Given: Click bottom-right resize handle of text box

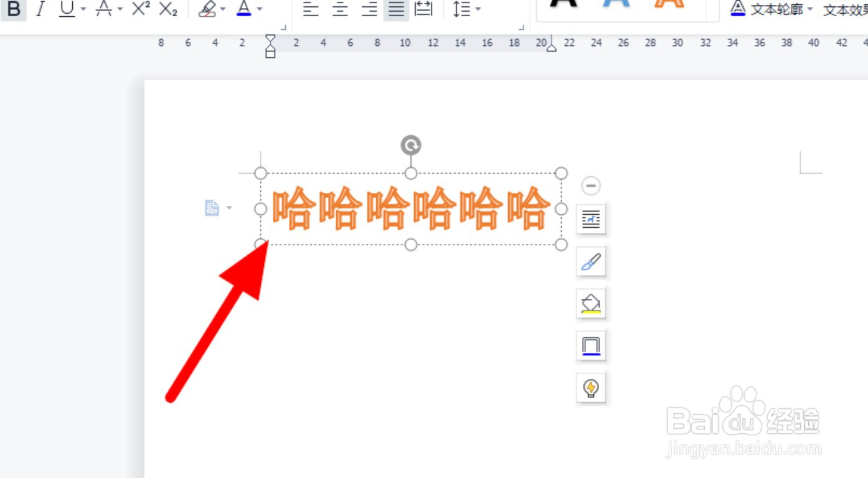Looking at the screenshot, I should (561, 245).
